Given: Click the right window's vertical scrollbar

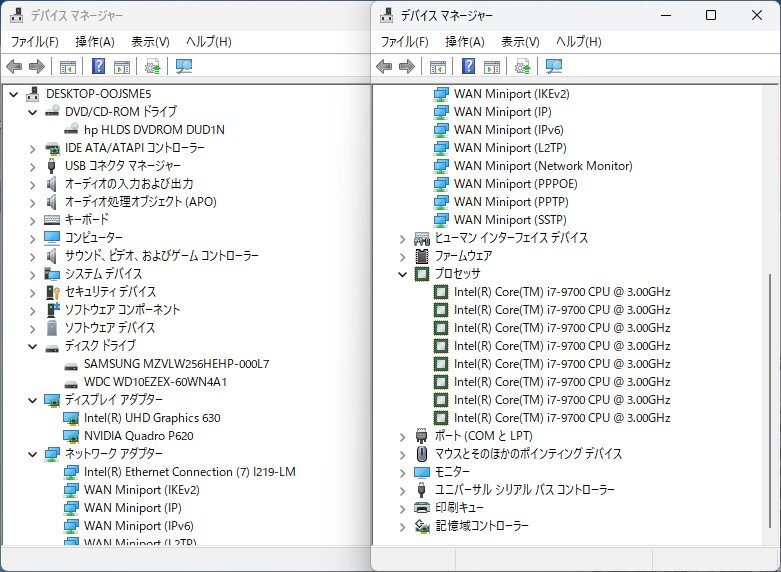Looking at the screenshot, I should [769, 400].
